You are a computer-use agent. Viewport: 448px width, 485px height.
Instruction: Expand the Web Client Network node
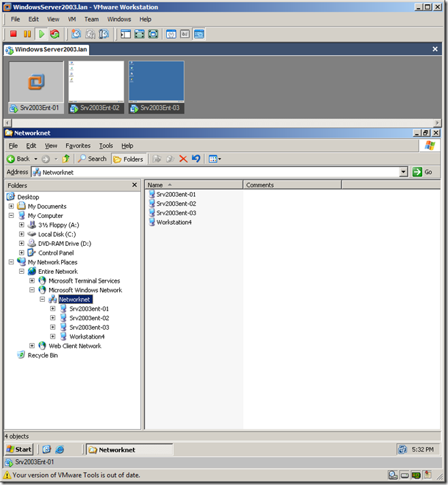click(x=32, y=345)
